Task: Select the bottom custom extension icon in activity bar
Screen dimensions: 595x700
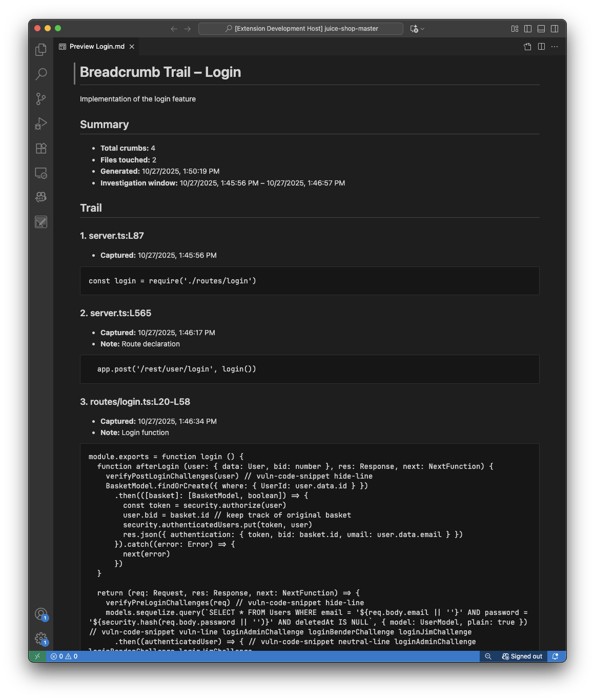Action: click(41, 222)
